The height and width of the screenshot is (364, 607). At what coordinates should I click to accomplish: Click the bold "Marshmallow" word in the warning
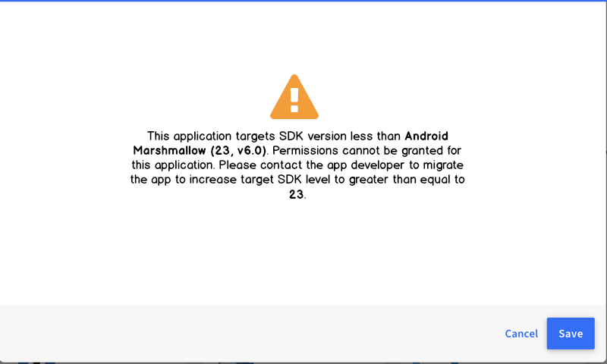[169, 150]
